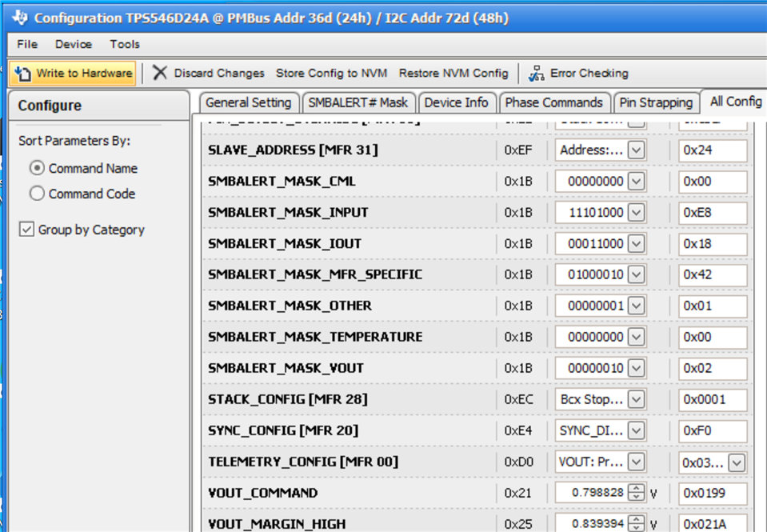Click SMBALERT_MASK_INPUT hex field 0xE8
The width and height of the screenshot is (767, 532).
point(713,213)
